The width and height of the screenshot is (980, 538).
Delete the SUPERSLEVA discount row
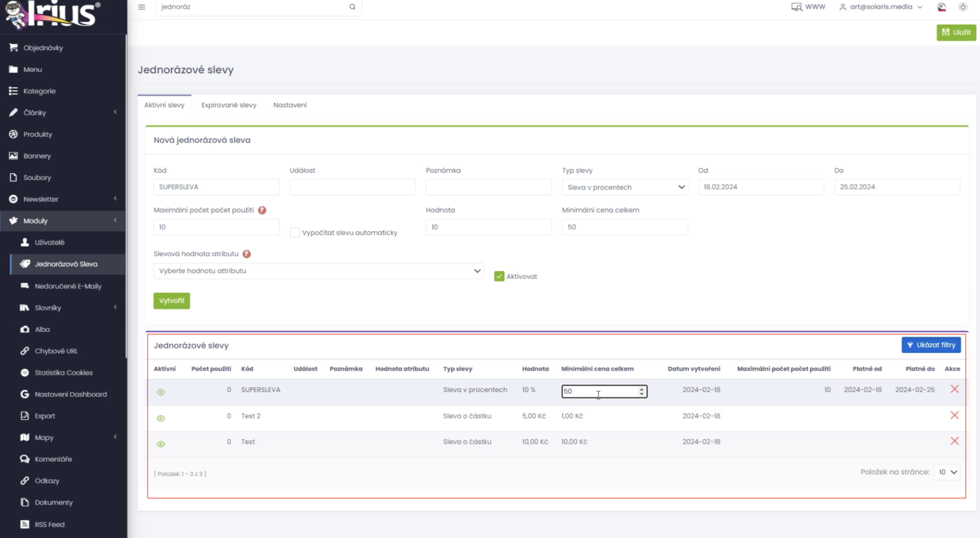point(954,389)
